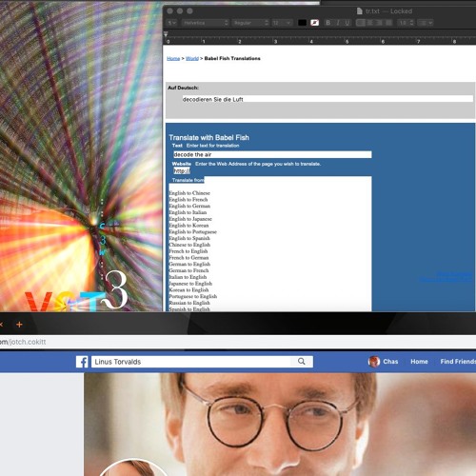The height and width of the screenshot is (476, 476).
Task: Open the font size 12 dropdown
Action: (282, 23)
